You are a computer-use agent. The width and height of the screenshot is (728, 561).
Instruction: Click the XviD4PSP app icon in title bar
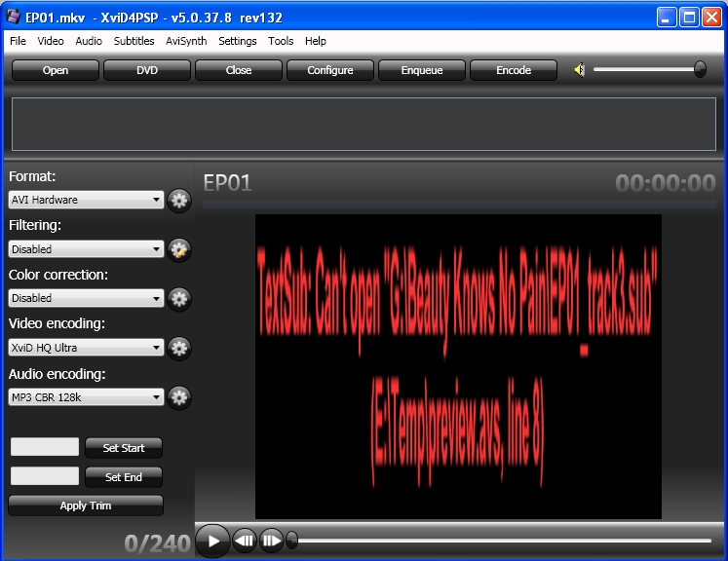pos(13,18)
